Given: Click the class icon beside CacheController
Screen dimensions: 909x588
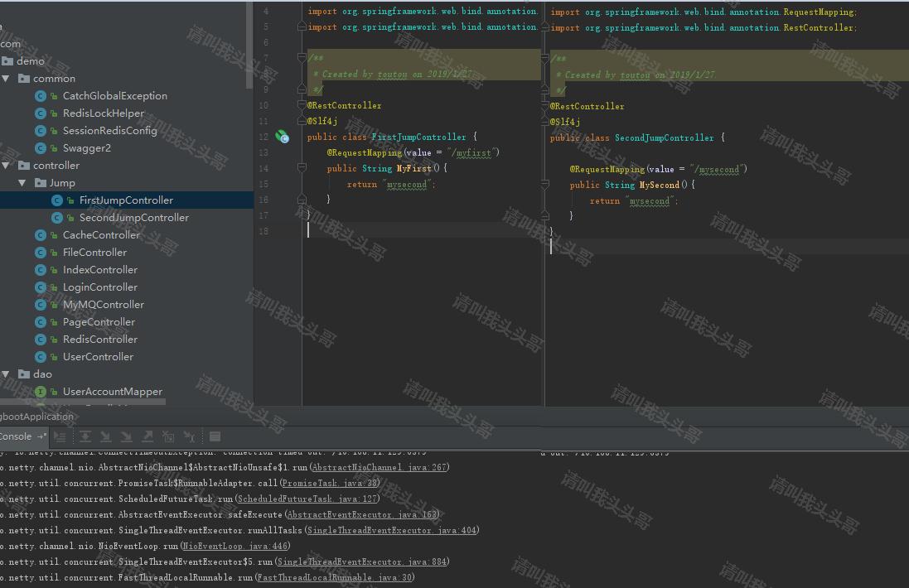Looking at the screenshot, I should (x=40, y=235).
